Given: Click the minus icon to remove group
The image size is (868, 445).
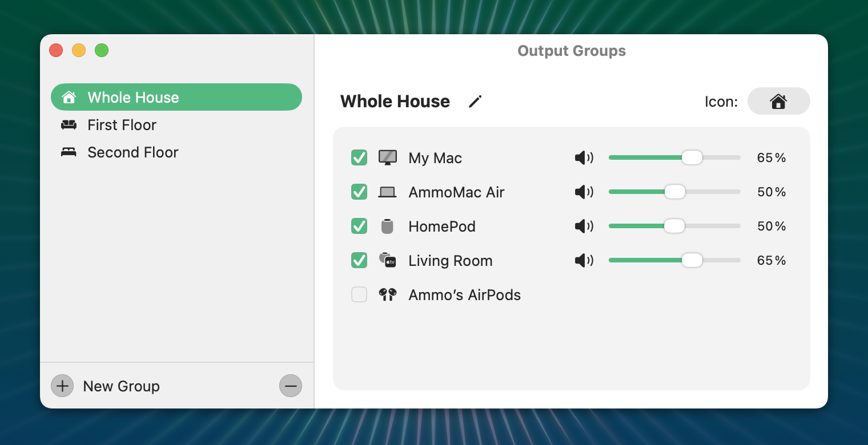Looking at the screenshot, I should click(291, 386).
